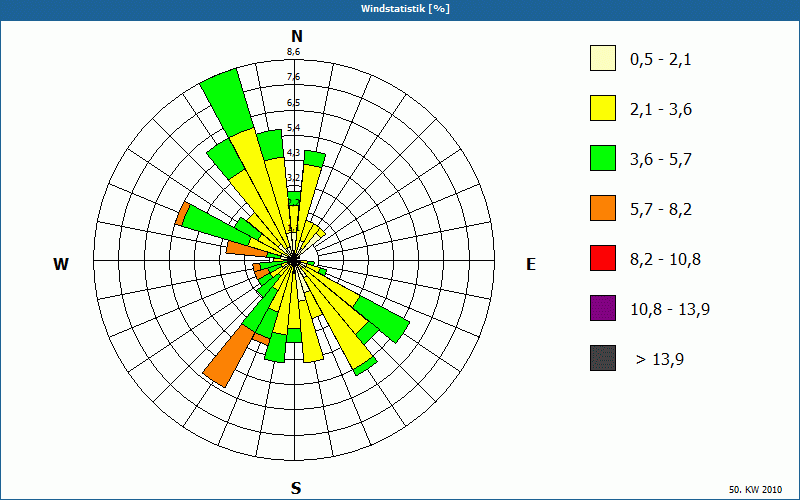Click the '50. KW 2010' footer text
Viewport: 800px width, 500px height.
click(x=755, y=490)
